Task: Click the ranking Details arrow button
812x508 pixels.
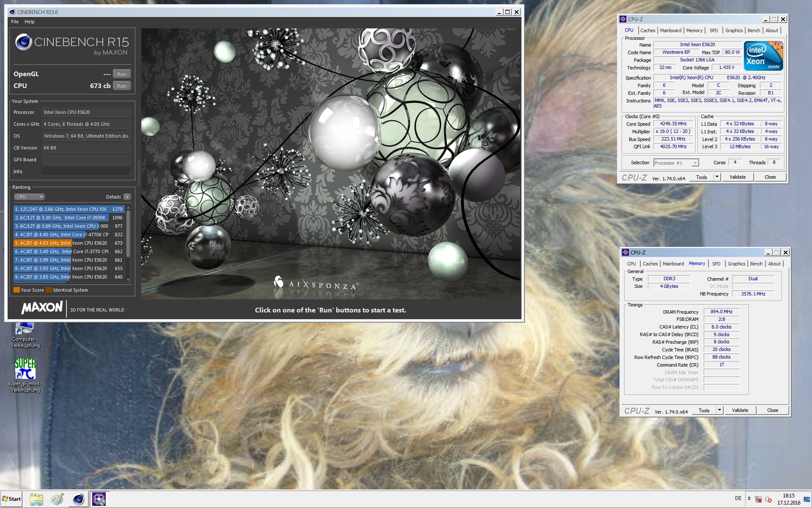Action: pyautogui.click(x=127, y=197)
